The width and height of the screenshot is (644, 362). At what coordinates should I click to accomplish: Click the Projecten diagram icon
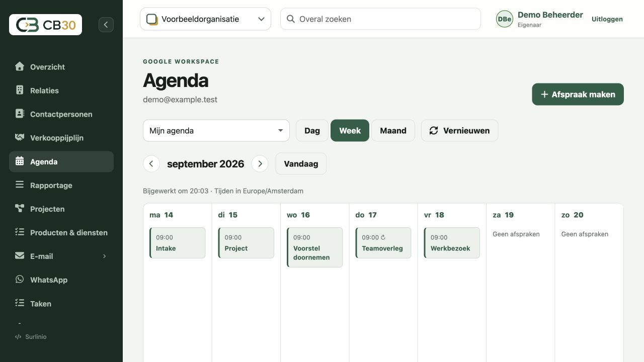[20, 208]
